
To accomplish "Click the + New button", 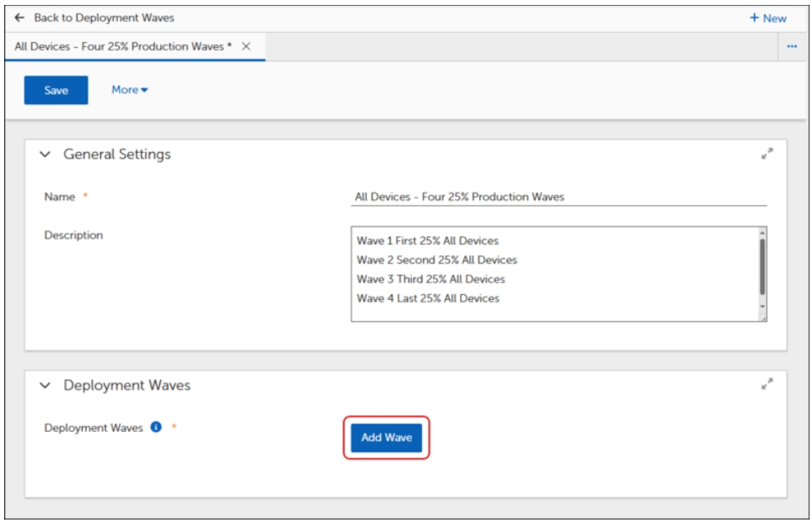I will tap(767, 17).
